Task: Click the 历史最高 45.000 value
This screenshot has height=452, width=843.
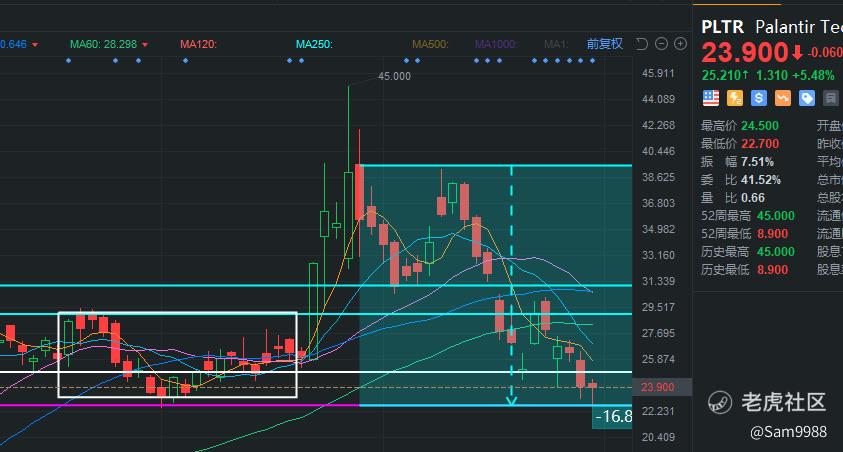Action: tap(776, 252)
